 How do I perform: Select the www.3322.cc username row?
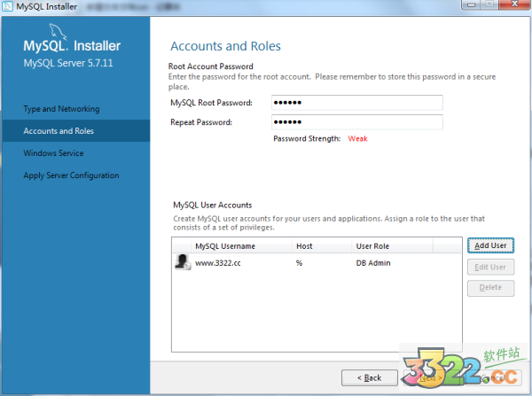(317, 263)
